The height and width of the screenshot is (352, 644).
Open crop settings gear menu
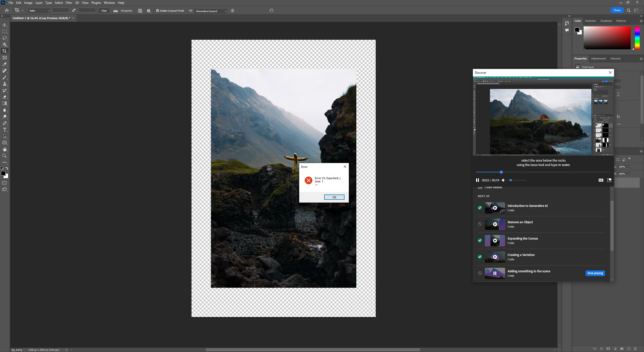click(149, 11)
